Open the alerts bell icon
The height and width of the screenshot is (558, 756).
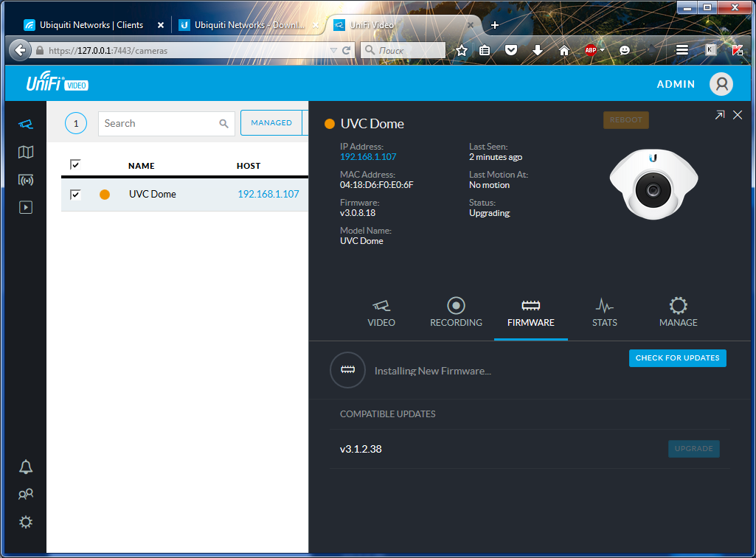coord(26,467)
